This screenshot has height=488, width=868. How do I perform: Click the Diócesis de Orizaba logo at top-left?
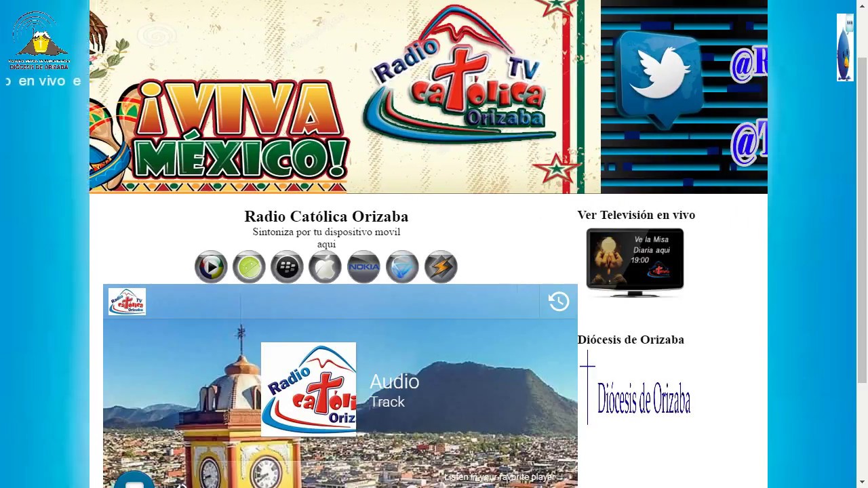click(x=39, y=41)
